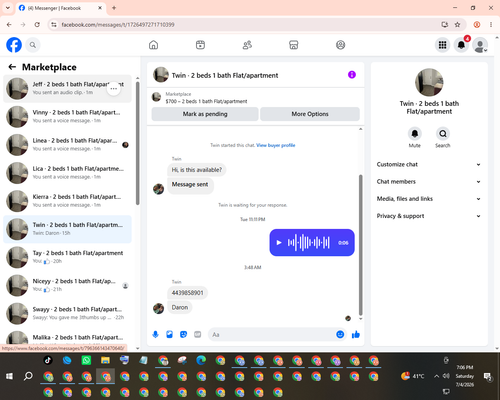Open Windows taskbar search
Viewport: 500px width, 400px height.
tap(28, 376)
